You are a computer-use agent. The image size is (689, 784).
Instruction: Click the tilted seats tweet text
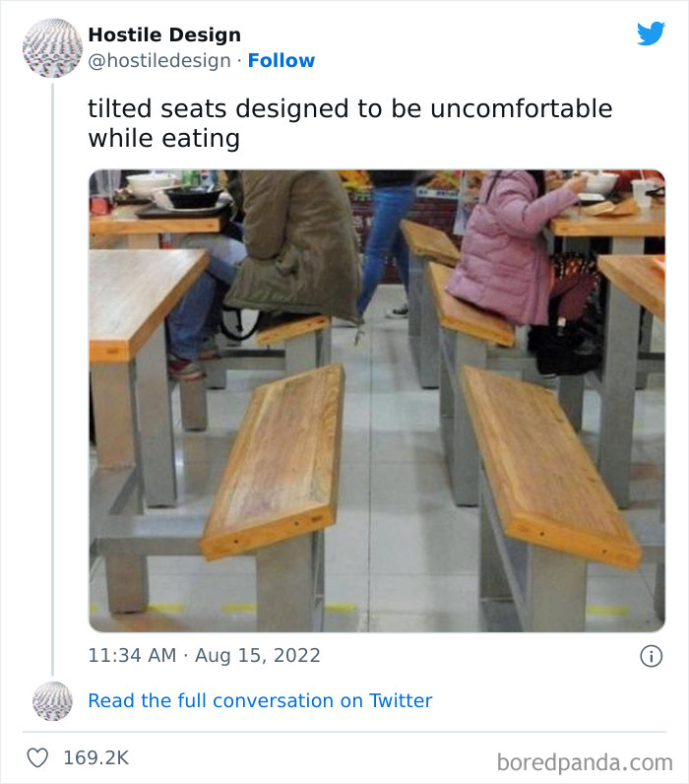click(349, 123)
